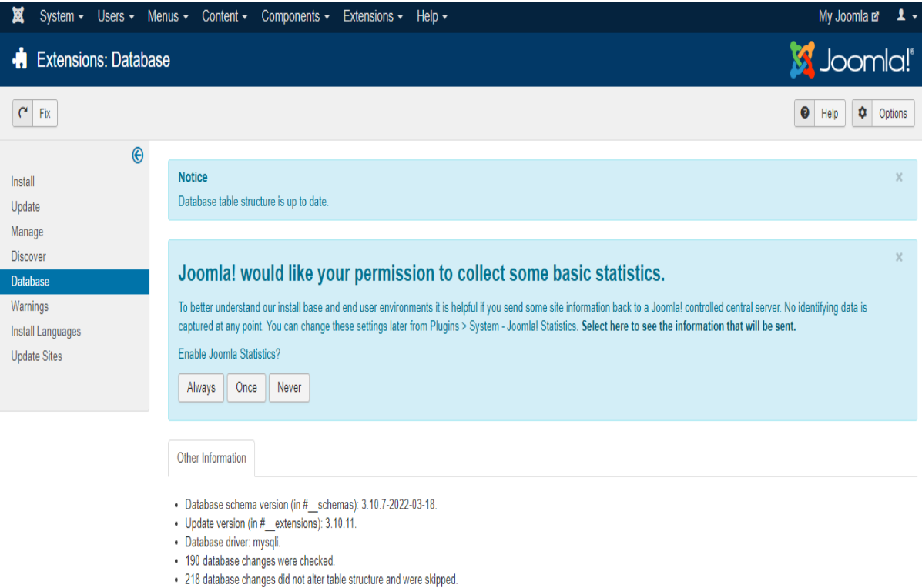
Task: Open the Extensions dropdown menu
Action: pos(373,16)
